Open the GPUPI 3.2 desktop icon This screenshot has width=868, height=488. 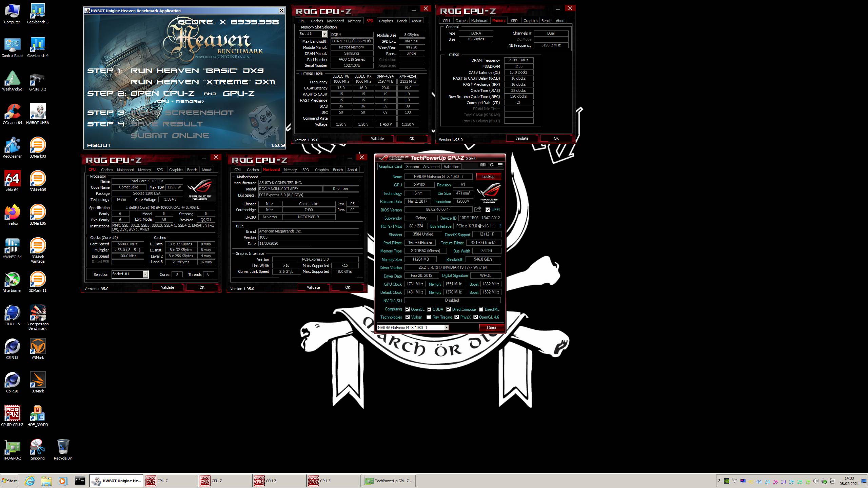(x=38, y=81)
